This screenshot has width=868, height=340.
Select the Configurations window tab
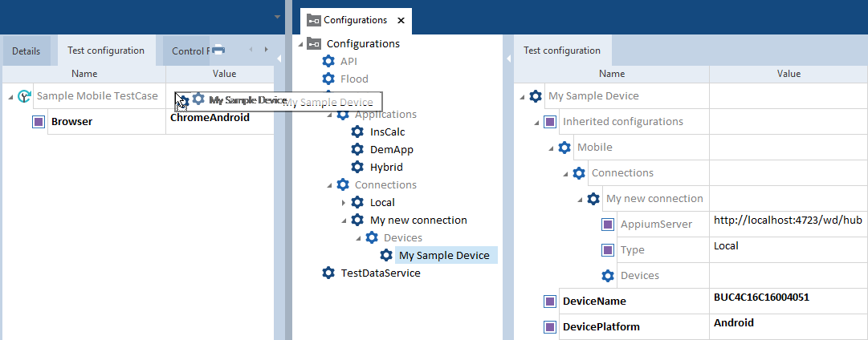pyautogui.click(x=356, y=21)
